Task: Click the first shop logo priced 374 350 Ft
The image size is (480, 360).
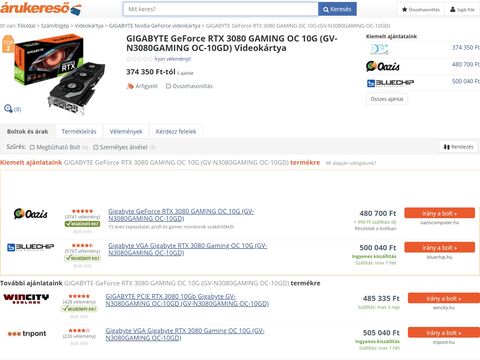Action: (x=379, y=49)
